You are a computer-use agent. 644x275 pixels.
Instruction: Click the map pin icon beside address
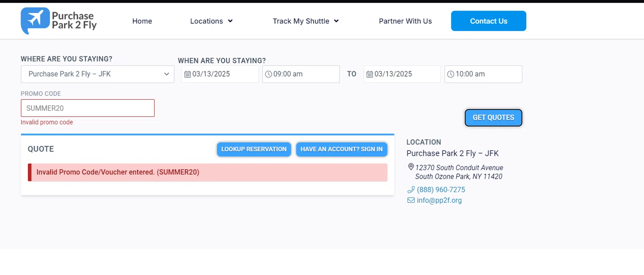411,167
